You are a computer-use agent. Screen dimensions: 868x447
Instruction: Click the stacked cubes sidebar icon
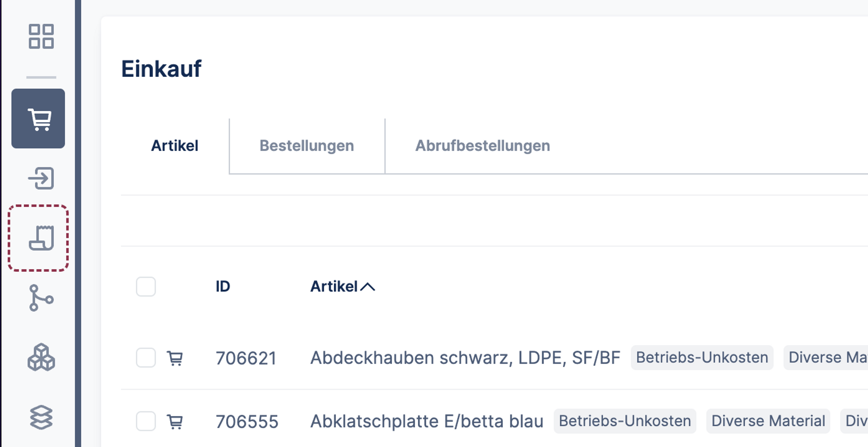[41, 358]
